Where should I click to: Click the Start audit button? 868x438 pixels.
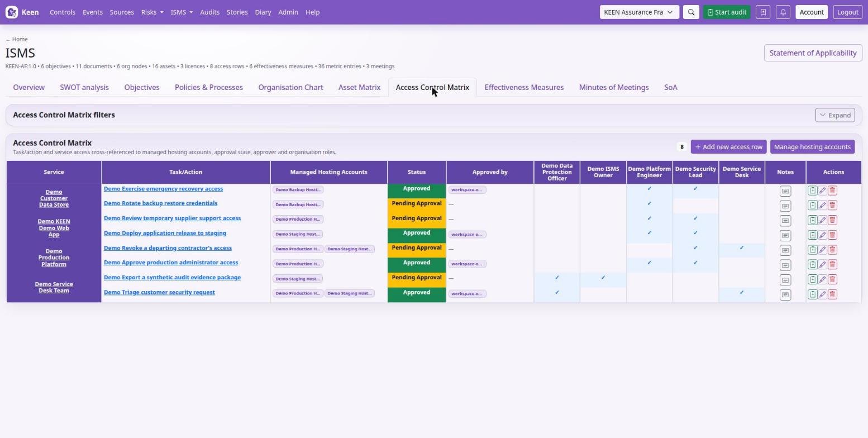coord(727,12)
